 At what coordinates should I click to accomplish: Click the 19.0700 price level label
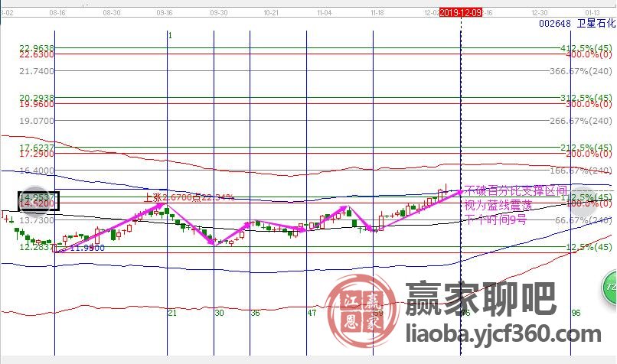(x=37, y=121)
